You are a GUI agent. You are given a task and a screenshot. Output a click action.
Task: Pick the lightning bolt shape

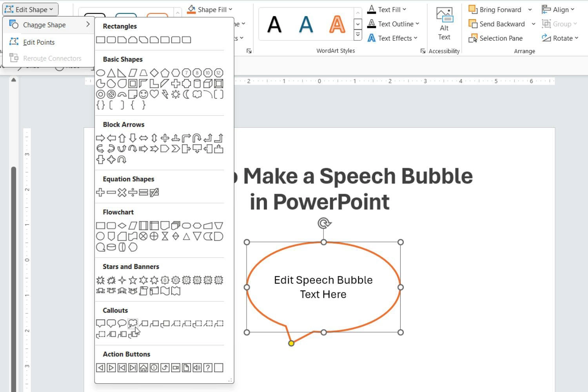pos(165,94)
